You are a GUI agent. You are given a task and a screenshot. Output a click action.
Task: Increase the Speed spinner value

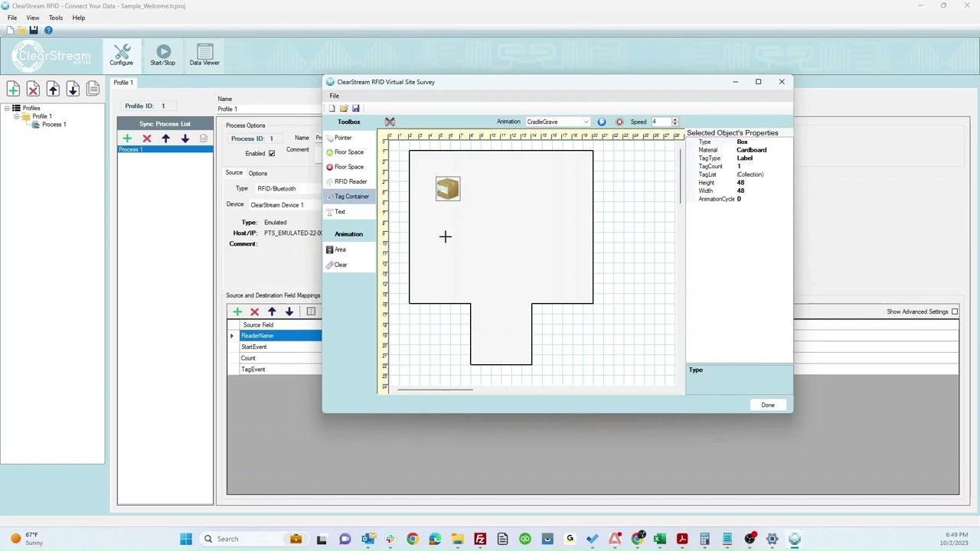pyautogui.click(x=675, y=119)
